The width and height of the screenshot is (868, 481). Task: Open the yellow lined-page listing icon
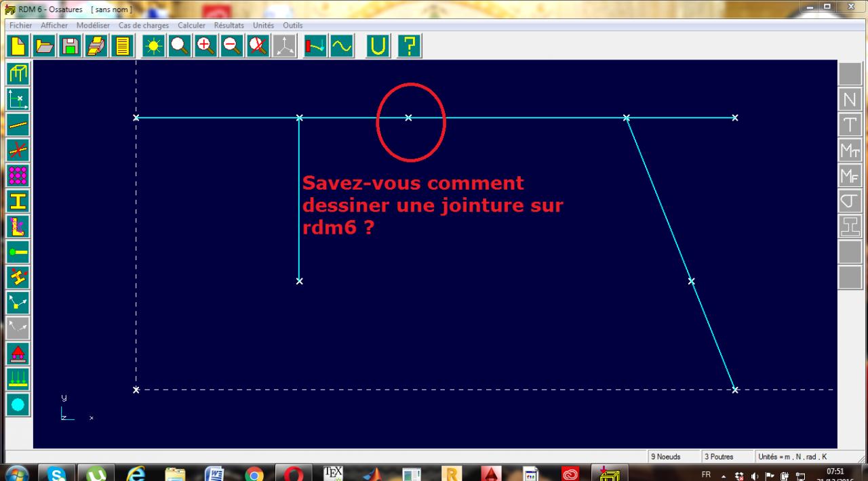123,46
